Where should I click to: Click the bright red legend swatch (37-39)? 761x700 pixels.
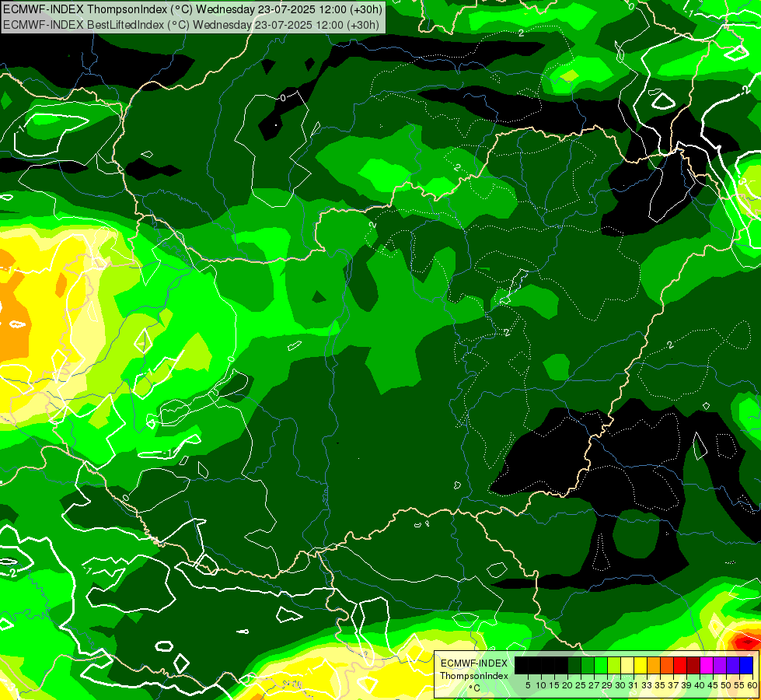(x=680, y=665)
